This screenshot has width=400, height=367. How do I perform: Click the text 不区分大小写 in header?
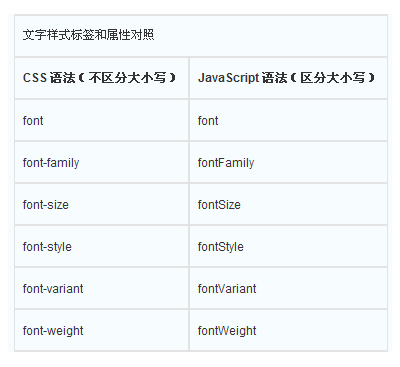point(127,78)
